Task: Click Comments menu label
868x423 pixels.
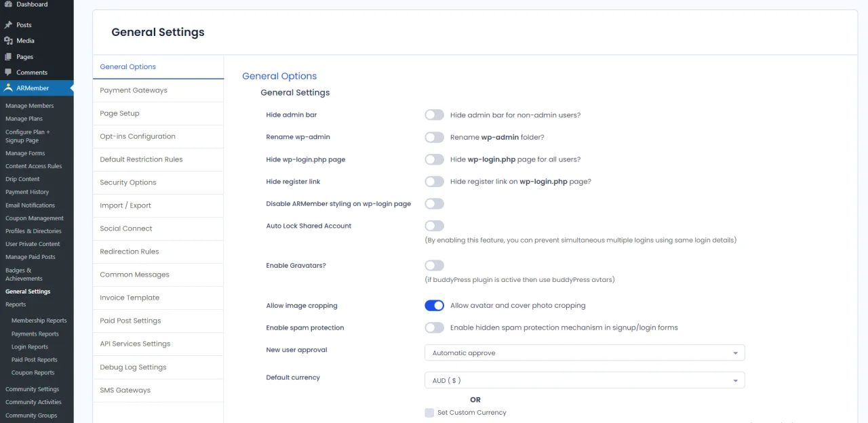Action: pos(32,73)
